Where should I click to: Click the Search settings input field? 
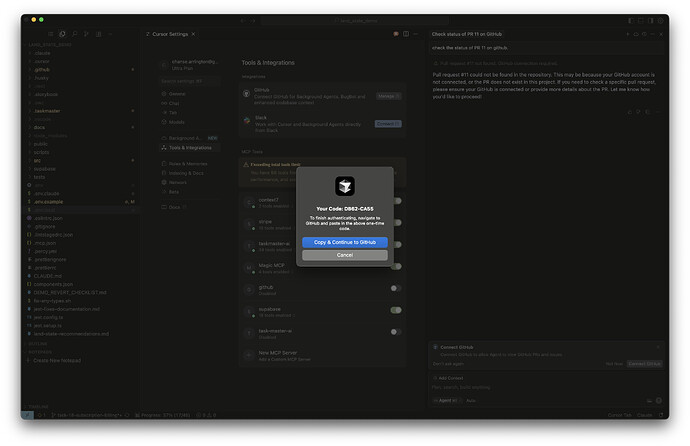pos(189,81)
